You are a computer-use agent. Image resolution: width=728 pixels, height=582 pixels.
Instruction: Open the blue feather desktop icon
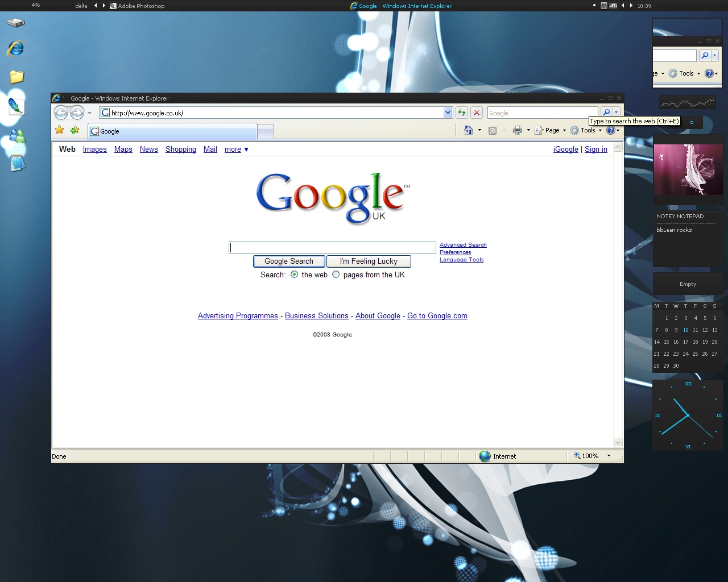[x=16, y=106]
